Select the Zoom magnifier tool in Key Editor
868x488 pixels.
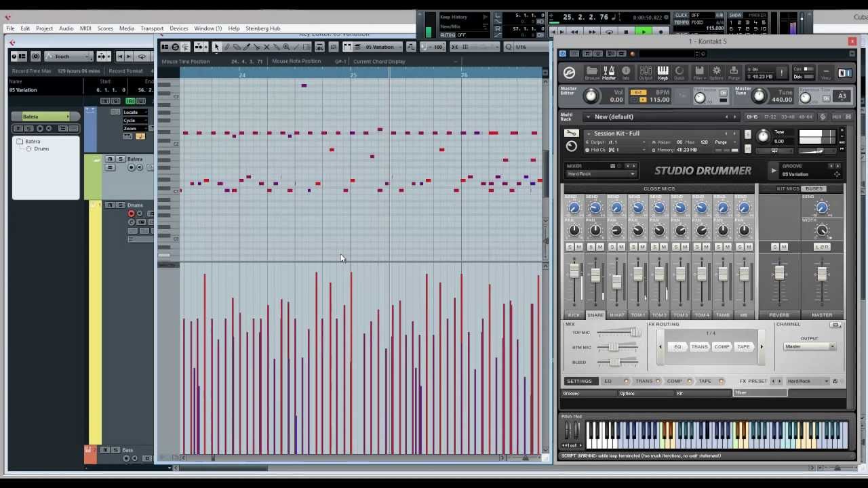tap(286, 47)
